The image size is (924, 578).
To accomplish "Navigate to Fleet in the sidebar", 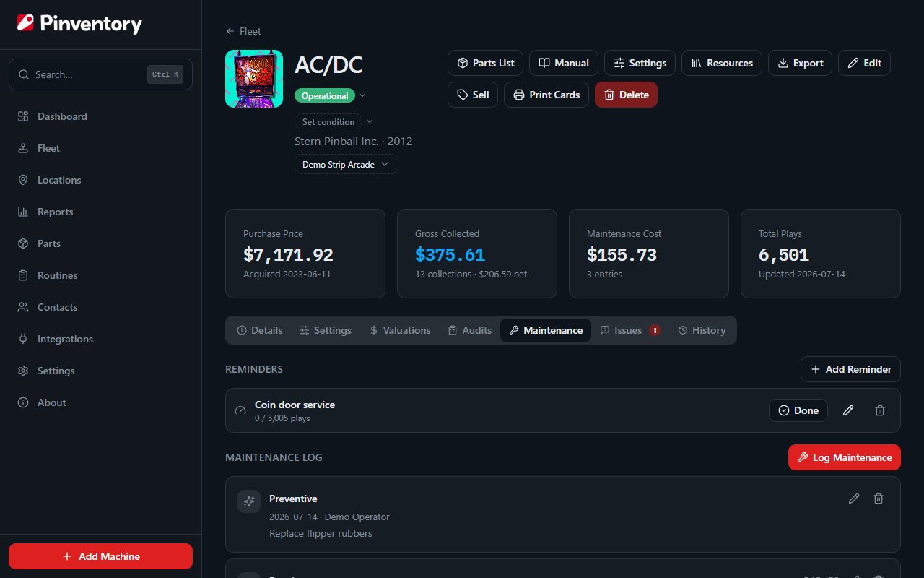I will click(100, 148).
